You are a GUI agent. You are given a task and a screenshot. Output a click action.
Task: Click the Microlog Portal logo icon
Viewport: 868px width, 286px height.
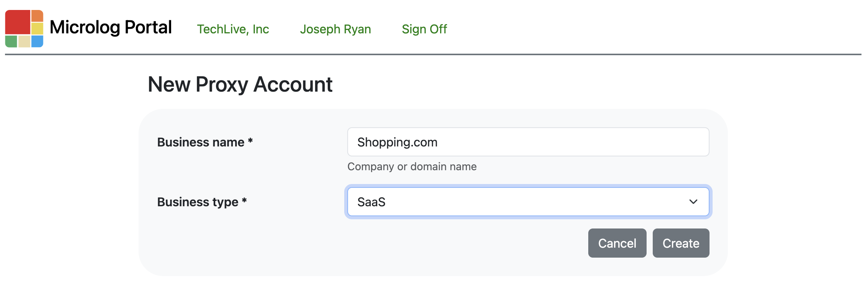point(24,29)
